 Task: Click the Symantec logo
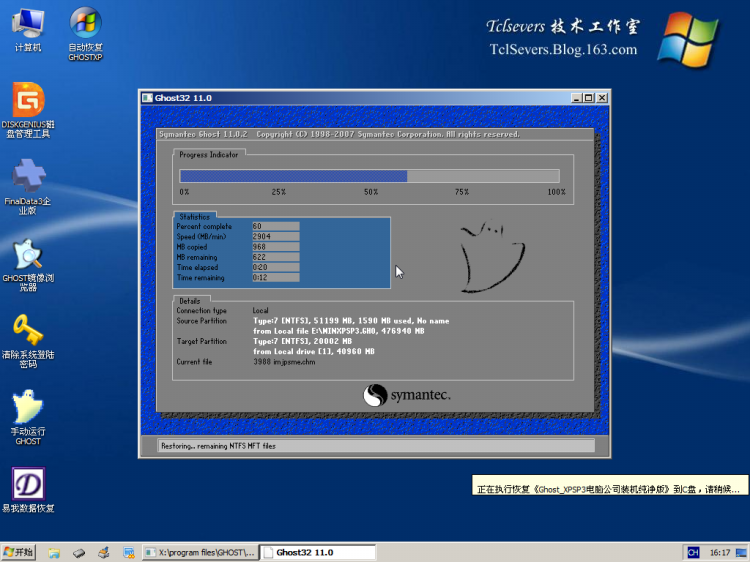(407, 395)
